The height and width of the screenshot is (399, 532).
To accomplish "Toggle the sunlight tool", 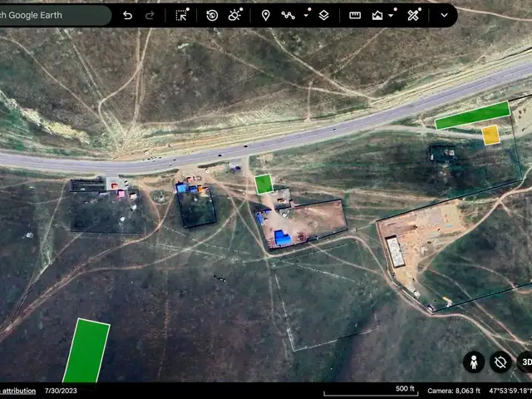I will pyautogui.click(x=235, y=15).
